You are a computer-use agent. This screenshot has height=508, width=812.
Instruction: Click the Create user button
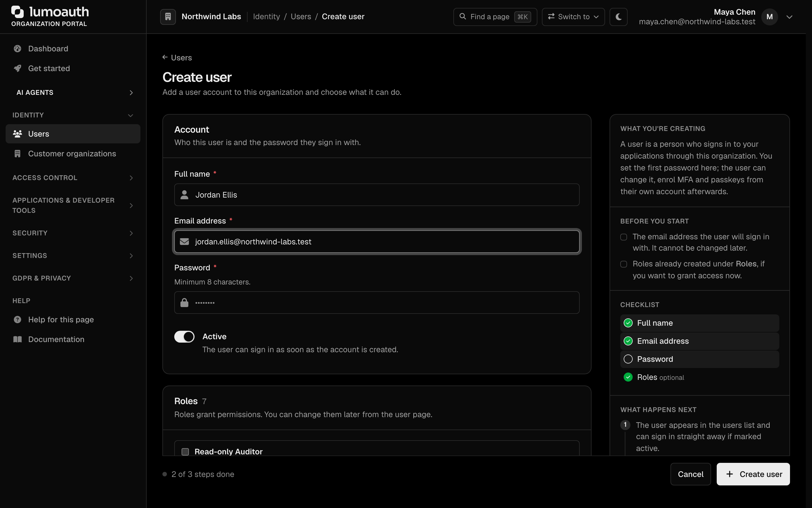tap(753, 474)
